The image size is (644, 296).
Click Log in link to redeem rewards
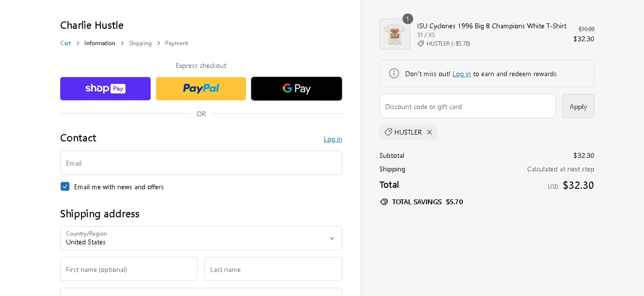pyautogui.click(x=462, y=74)
